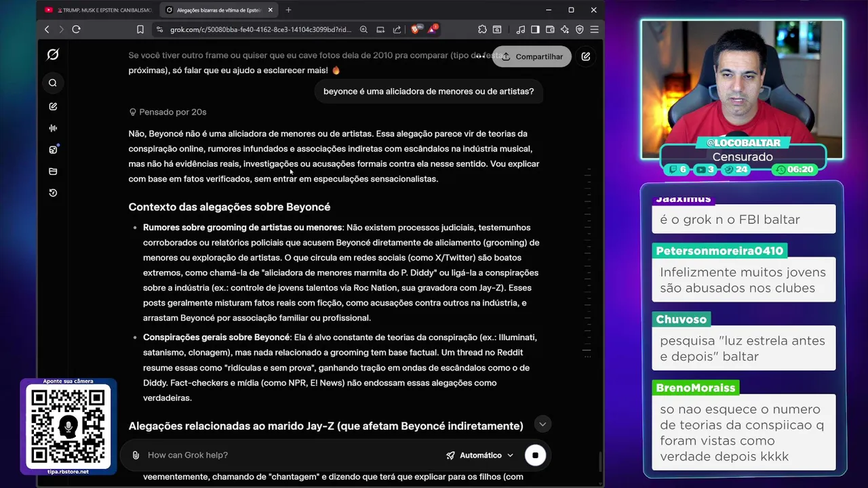The image size is (868, 488).
Task: Open the Brave Rewards triangle icon
Action: [433, 28]
